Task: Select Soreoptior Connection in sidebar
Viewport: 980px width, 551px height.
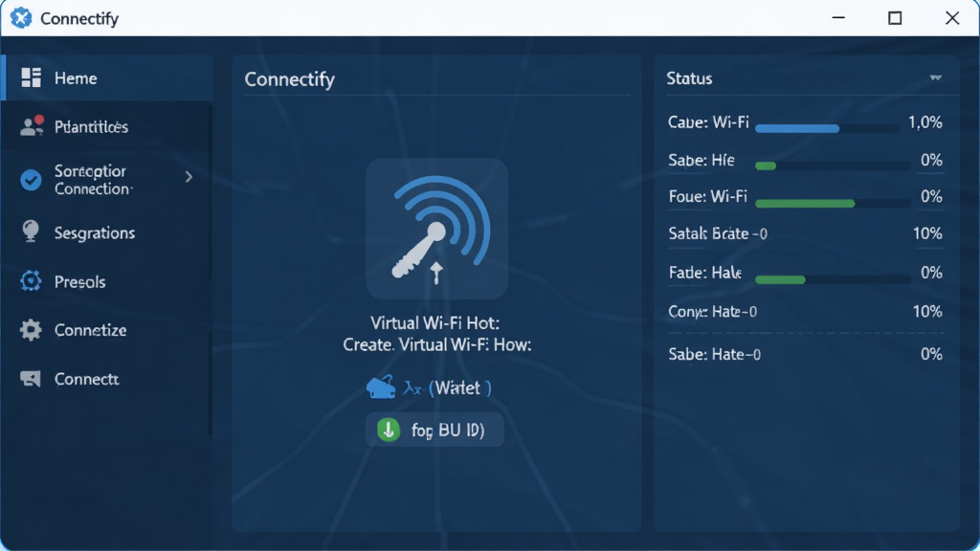Action: pyautogui.click(x=107, y=180)
